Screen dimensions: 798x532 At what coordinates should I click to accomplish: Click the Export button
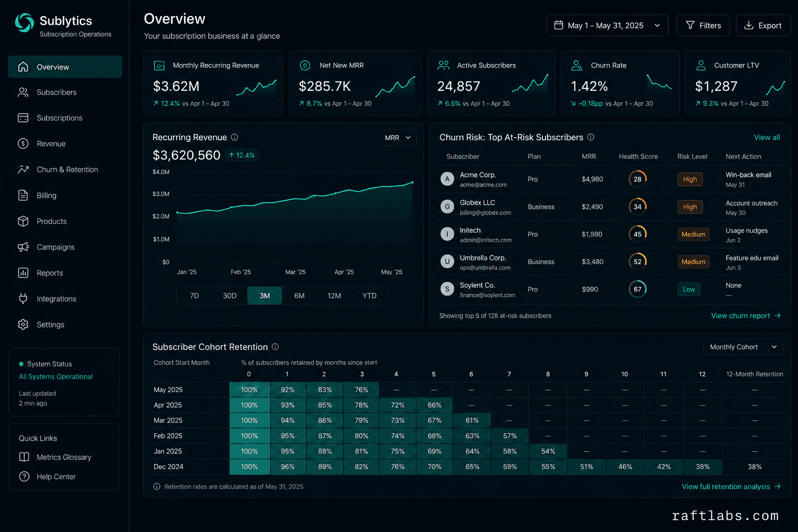(763, 25)
